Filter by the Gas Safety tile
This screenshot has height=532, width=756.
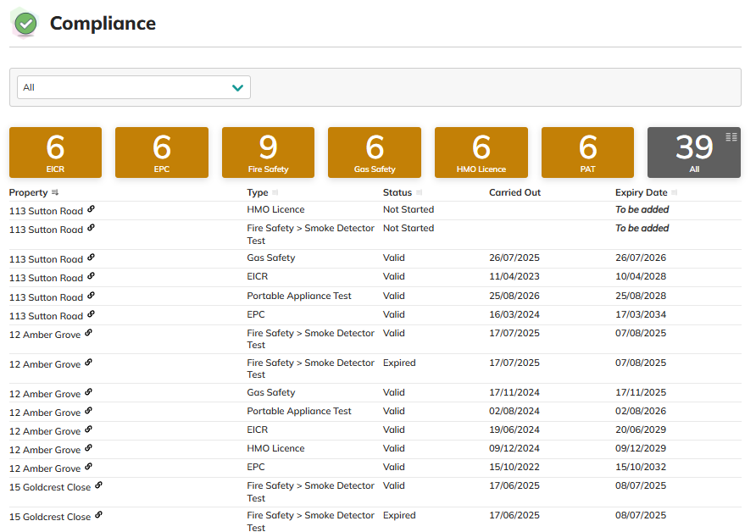tap(375, 152)
